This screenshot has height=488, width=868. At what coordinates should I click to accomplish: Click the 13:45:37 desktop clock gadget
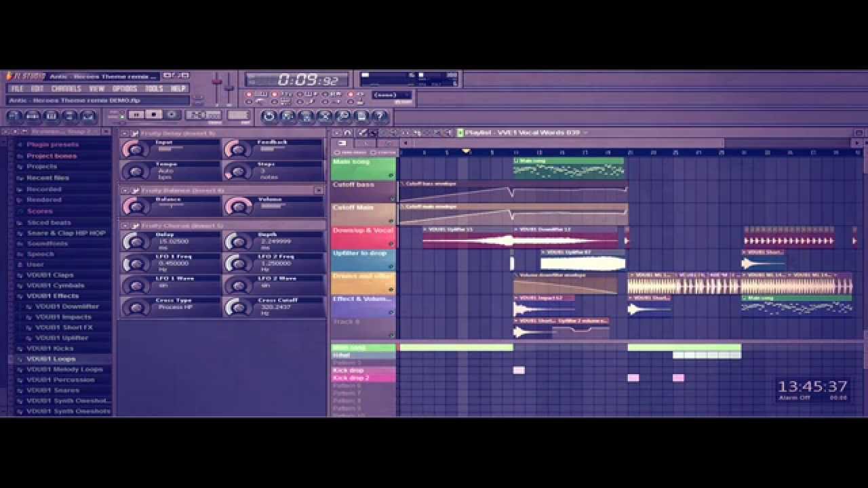tap(812, 390)
